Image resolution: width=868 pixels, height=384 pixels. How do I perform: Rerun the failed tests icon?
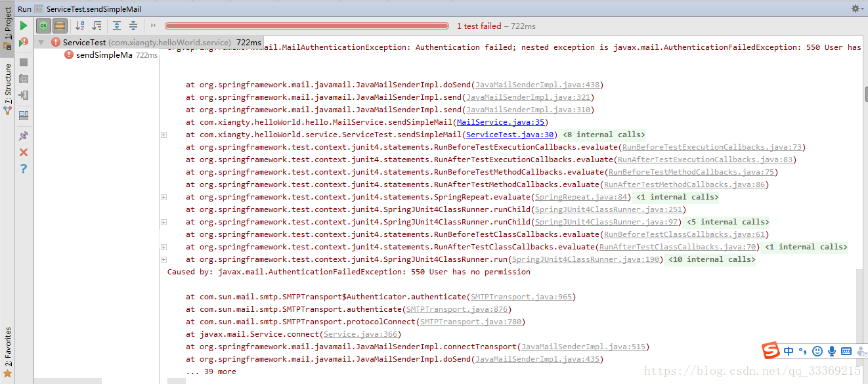tap(22, 41)
